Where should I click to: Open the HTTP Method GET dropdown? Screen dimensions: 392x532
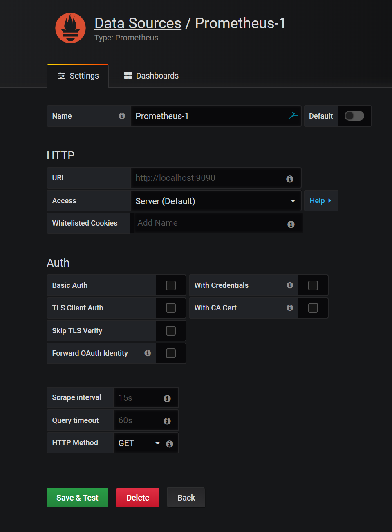click(x=138, y=443)
